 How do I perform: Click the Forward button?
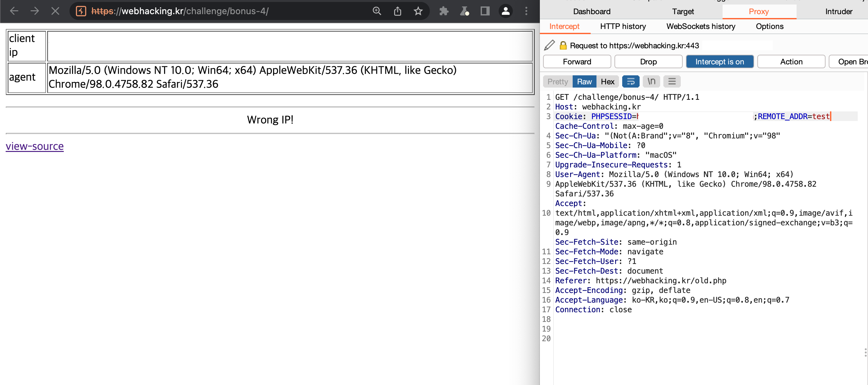click(x=577, y=62)
